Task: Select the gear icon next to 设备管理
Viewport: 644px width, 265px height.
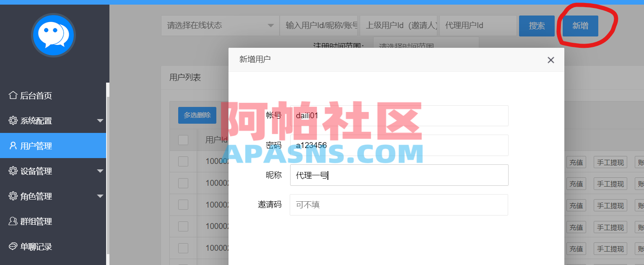Action: (x=13, y=171)
